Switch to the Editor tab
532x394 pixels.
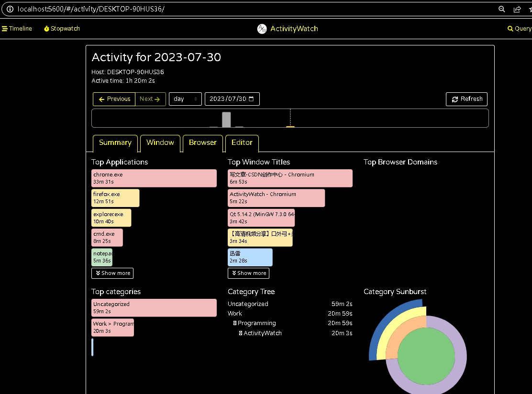click(242, 143)
